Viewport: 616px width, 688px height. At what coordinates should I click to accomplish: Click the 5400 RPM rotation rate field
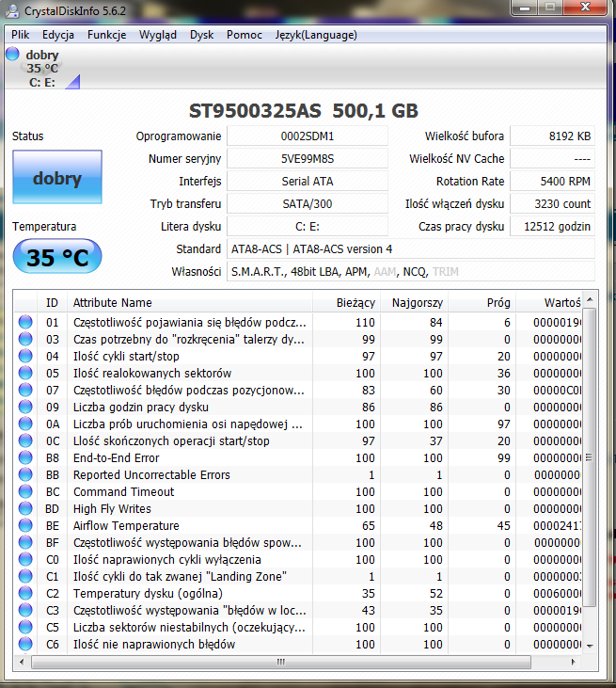552,182
